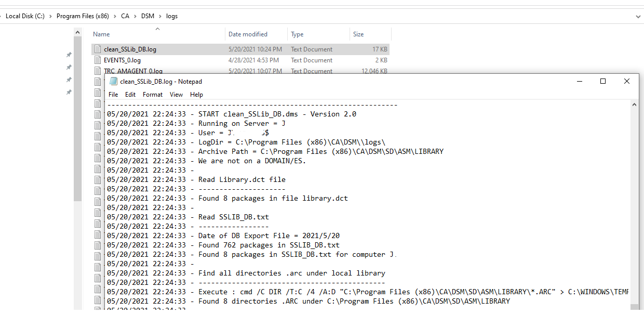Expand chevron after Program Files (x86) breadcrumb
644x314 pixels.
[115, 16]
